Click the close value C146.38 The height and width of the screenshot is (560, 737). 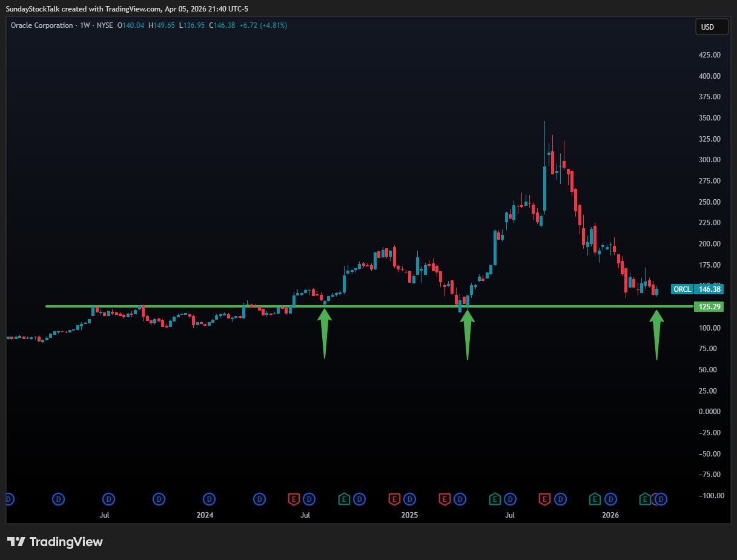(x=223, y=25)
